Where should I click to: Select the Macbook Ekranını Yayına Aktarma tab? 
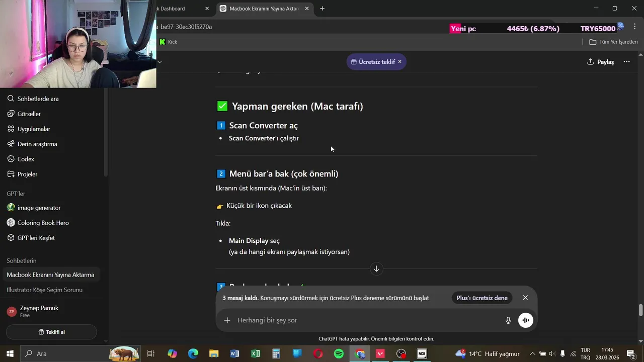264,9
